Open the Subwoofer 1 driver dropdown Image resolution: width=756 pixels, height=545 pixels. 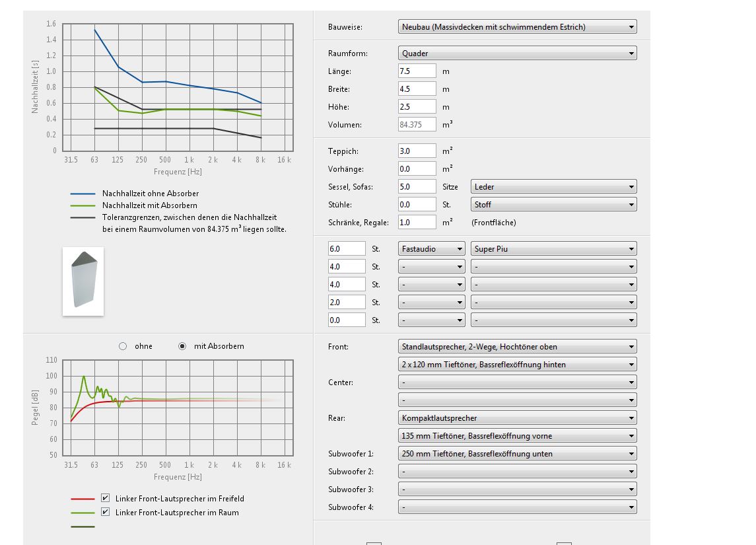pos(518,454)
